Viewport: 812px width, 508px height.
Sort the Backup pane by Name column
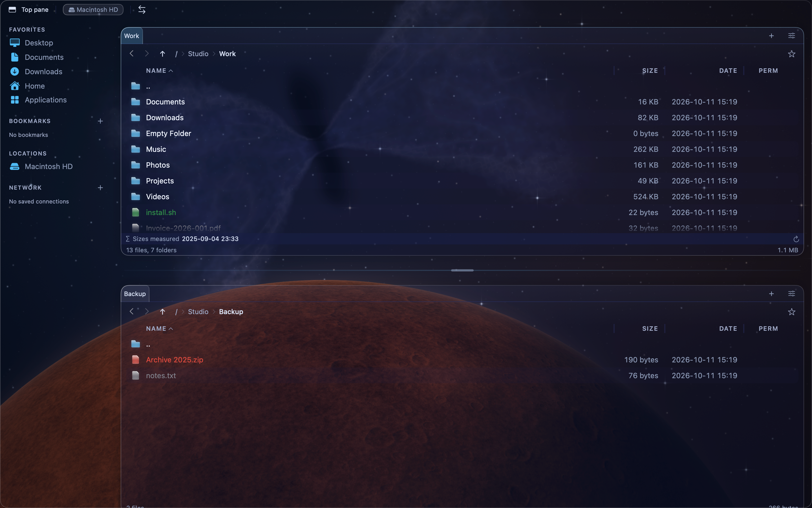pyautogui.click(x=159, y=329)
